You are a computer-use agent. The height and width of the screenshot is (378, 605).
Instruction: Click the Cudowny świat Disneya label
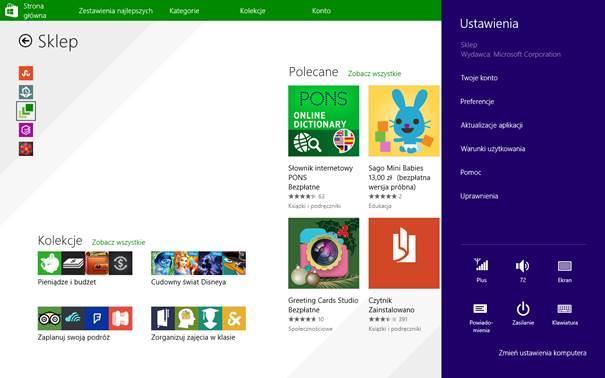point(188,282)
